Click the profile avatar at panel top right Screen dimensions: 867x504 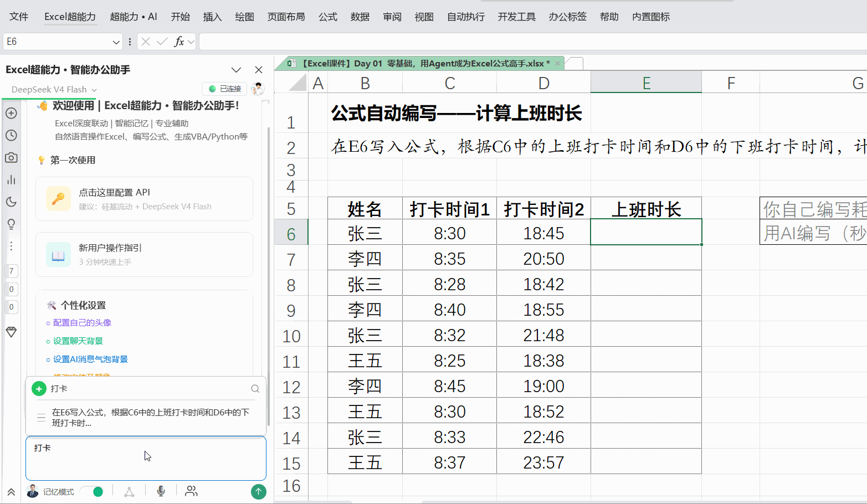(258, 89)
